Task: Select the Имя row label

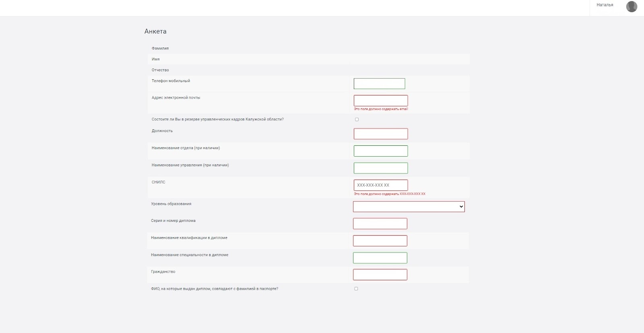Action: point(156,59)
